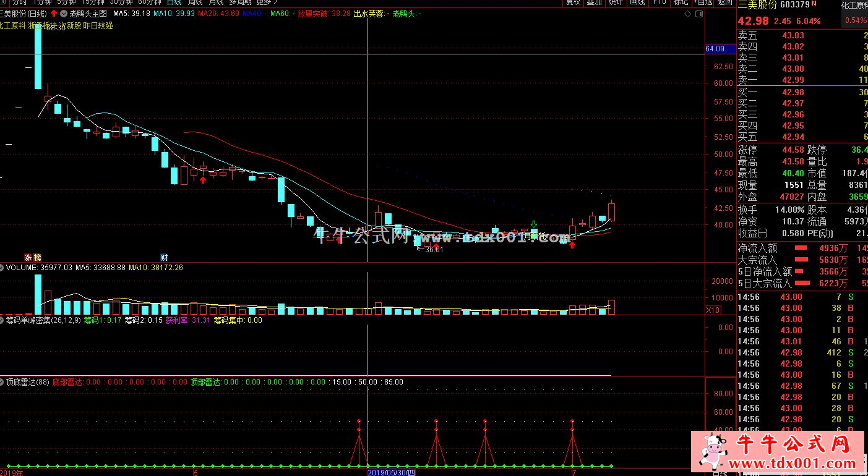This screenshot has height=476, width=868.
Task: Open the 画线 drawing tools
Action: pyautogui.click(x=637, y=2)
